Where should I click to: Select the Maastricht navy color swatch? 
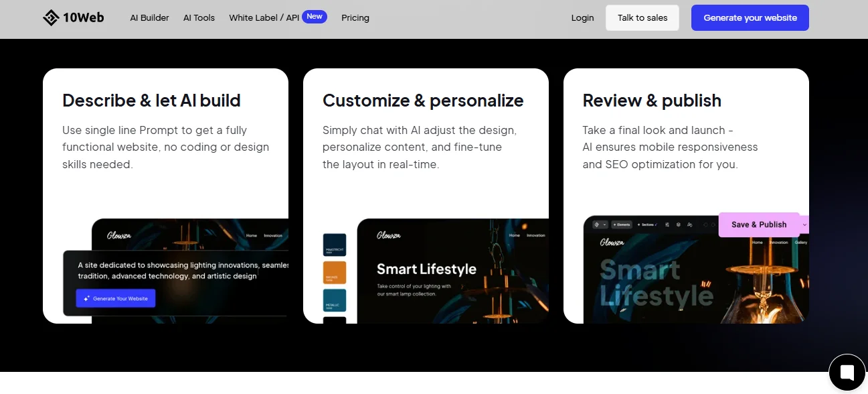click(x=334, y=245)
